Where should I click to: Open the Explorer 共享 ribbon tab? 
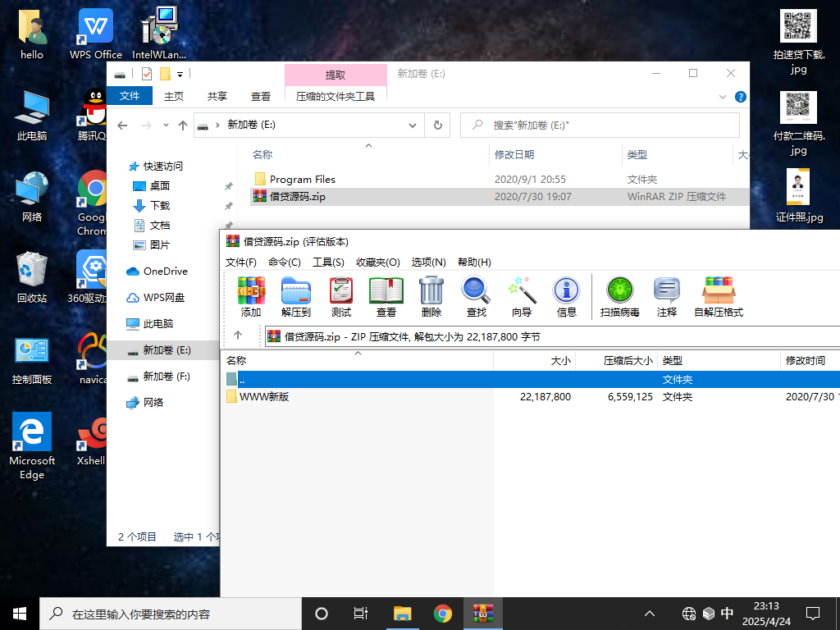pyautogui.click(x=217, y=96)
